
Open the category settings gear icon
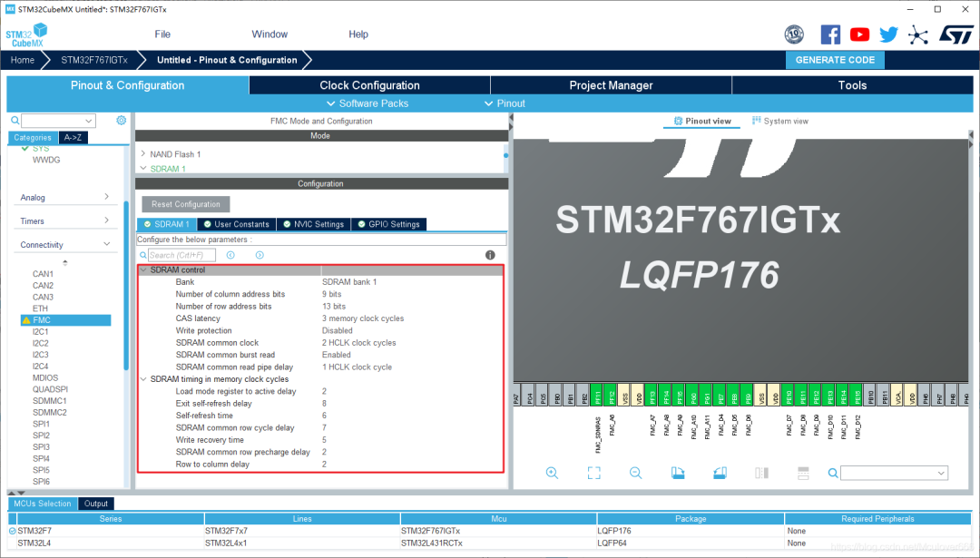point(122,120)
